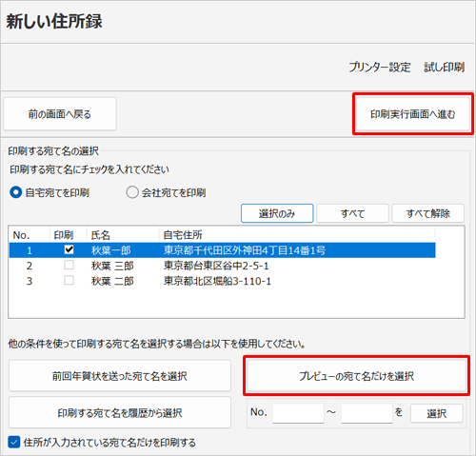Check print checkbox for 秋葉 三郎
Image resolution: width=476 pixels, height=456 pixels.
pyautogui.click(x=69, y=265)
